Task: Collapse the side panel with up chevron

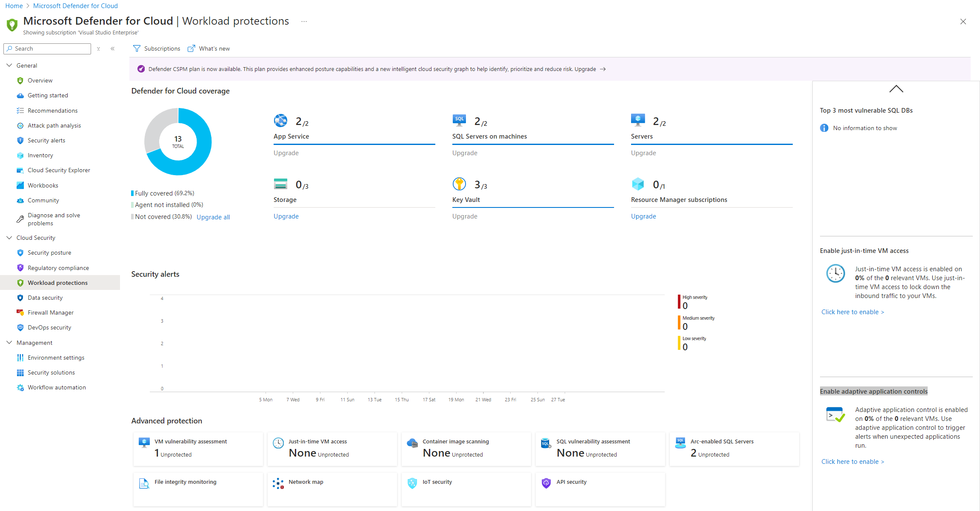Action: (x=896, y=89)
